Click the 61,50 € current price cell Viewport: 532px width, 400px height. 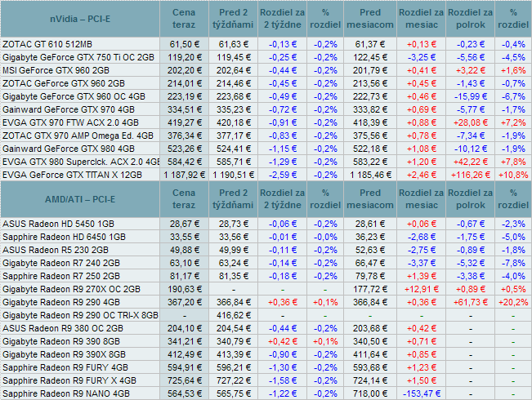tap(184, 44)
